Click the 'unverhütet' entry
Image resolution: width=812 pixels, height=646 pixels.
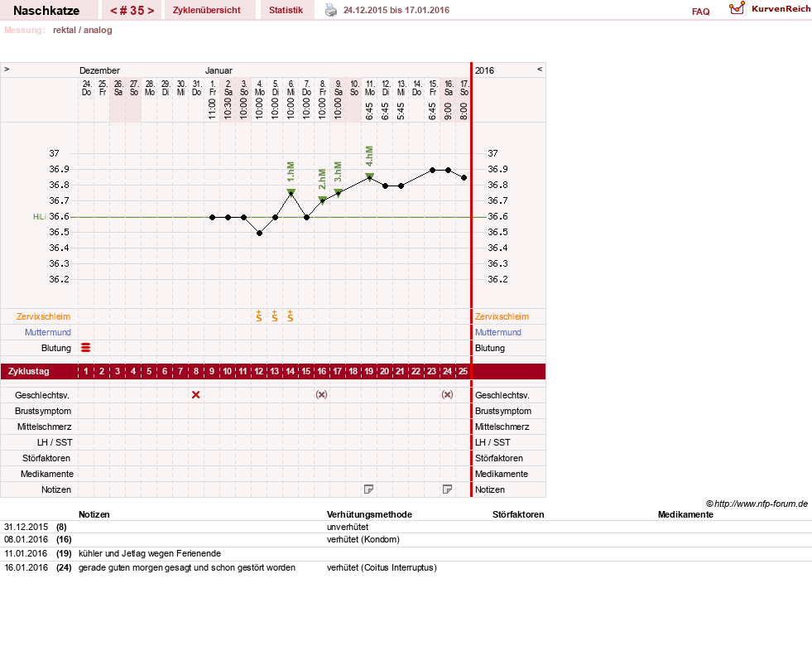point(348,527)
